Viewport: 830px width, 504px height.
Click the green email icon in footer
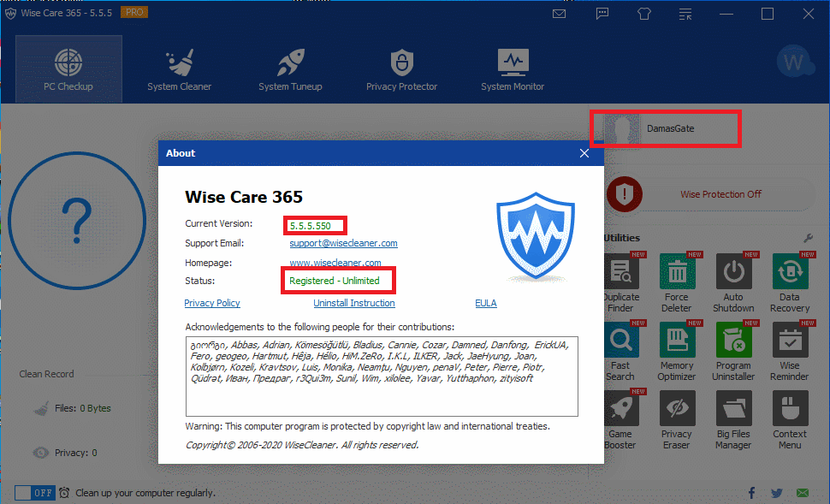(803, 493)
